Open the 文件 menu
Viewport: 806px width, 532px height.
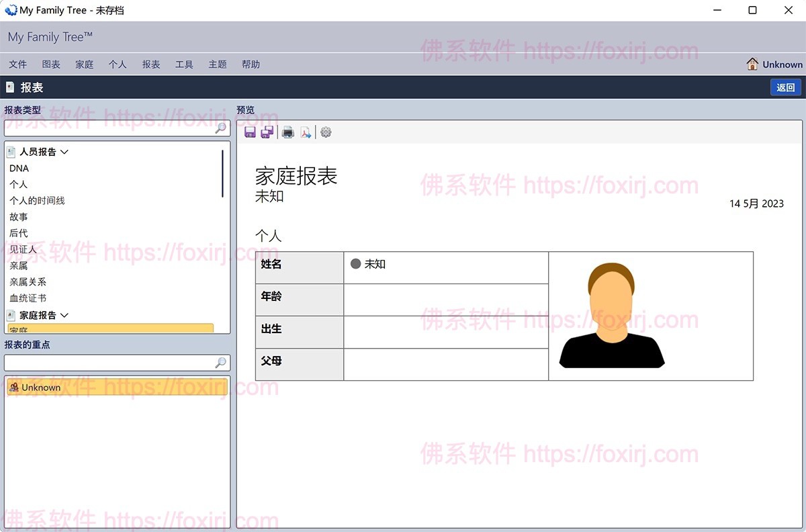pyautogui.click(x=18, y=64)
